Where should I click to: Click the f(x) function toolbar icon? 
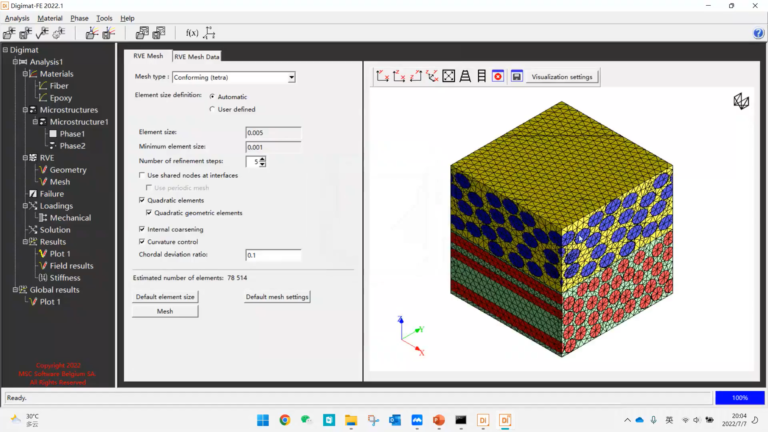tap(192, 33)
